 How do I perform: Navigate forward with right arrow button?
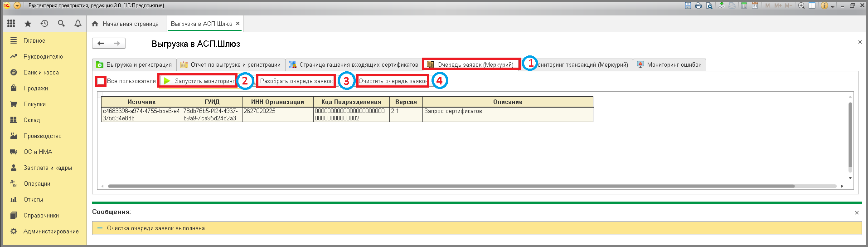pyautogui.click(x=117, y=43)
